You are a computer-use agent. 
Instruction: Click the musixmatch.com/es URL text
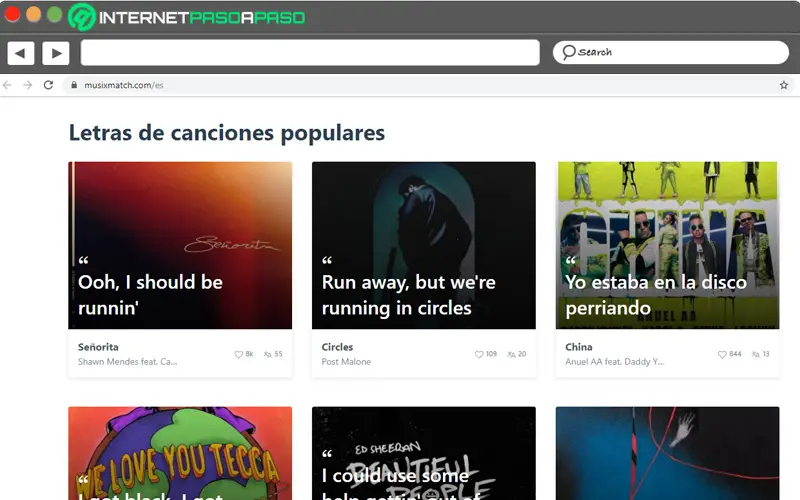(123, 85)
